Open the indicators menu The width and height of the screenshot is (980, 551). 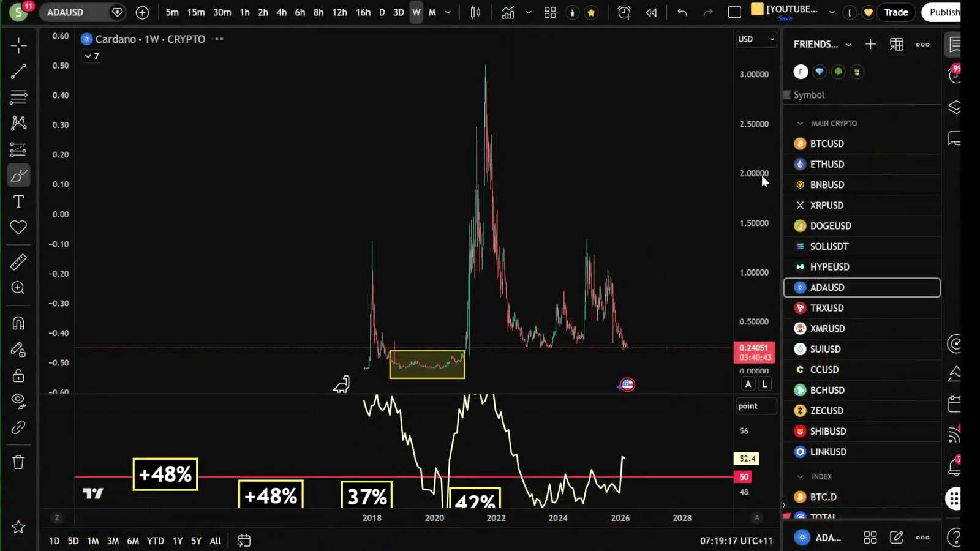(x=508, y=12)
